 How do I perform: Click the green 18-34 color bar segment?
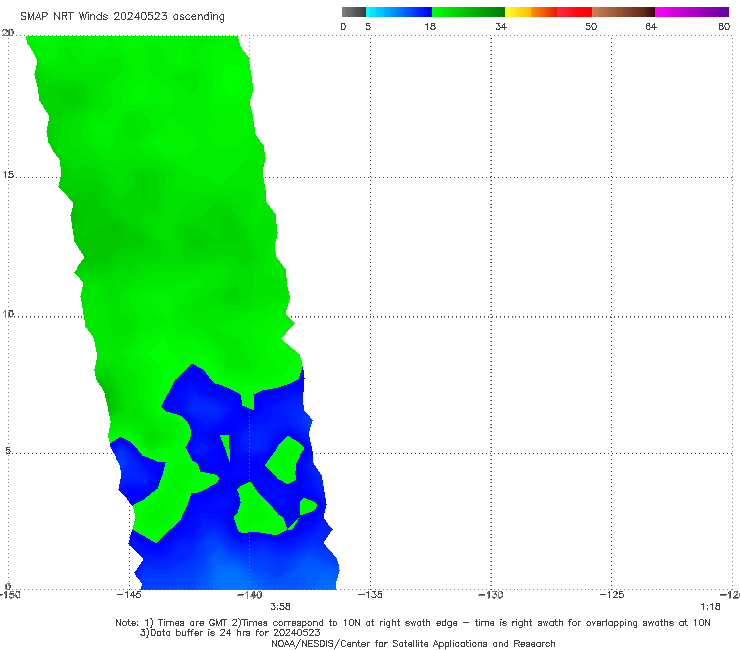coord(468,12)
